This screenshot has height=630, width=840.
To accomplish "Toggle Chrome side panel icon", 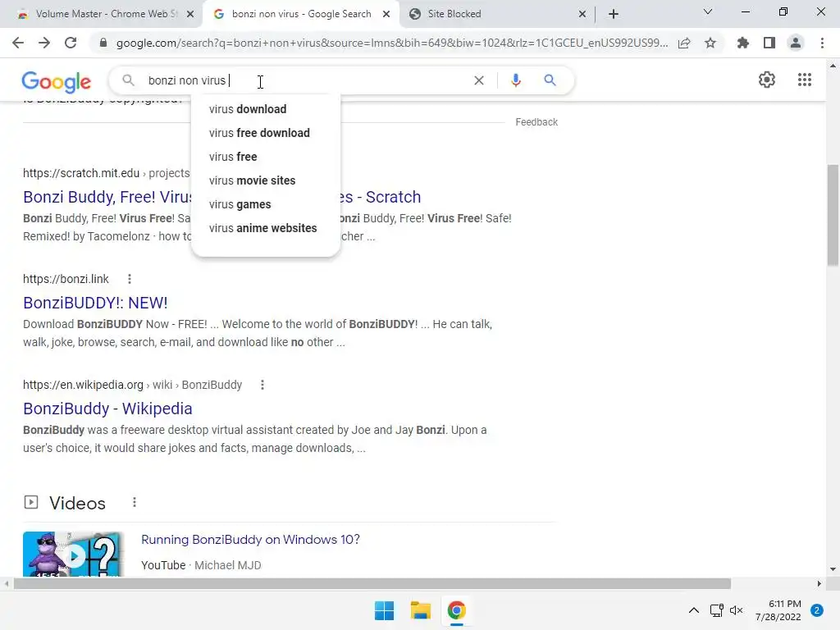I will pyautogui.click(x=769, y=43).
